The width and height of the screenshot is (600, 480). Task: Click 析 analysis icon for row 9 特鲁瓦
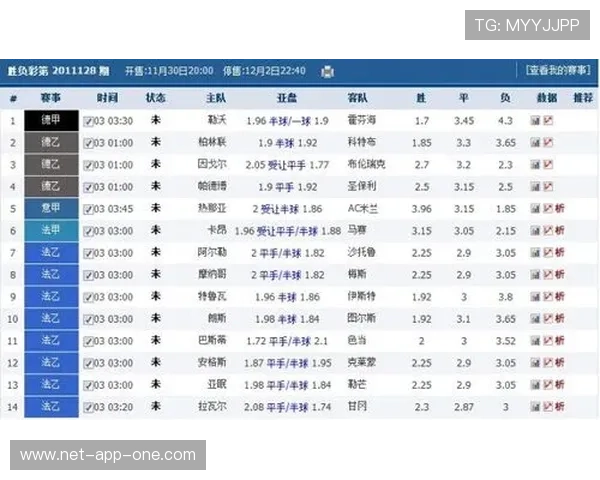[x=560, y=297]
